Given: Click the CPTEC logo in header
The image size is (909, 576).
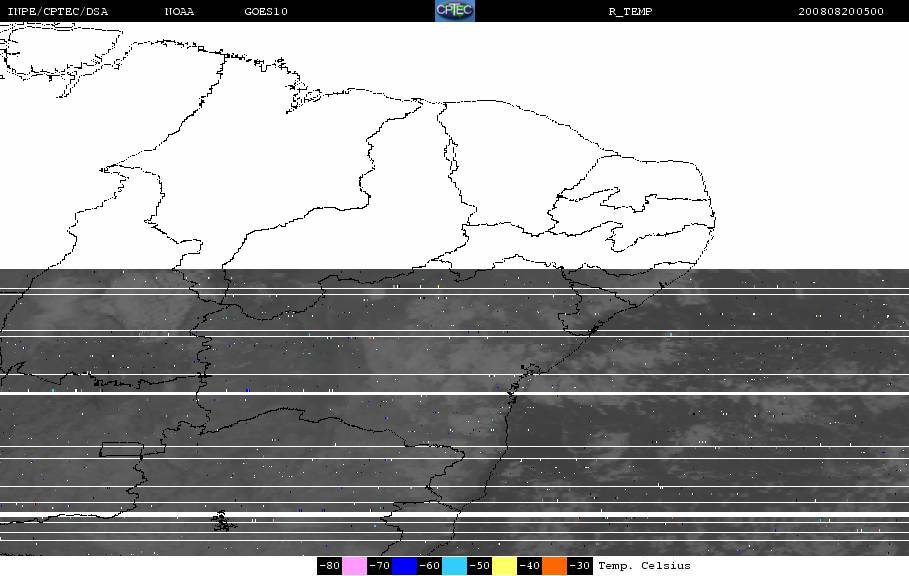Looking at the screenshot, I should point(454,10).
